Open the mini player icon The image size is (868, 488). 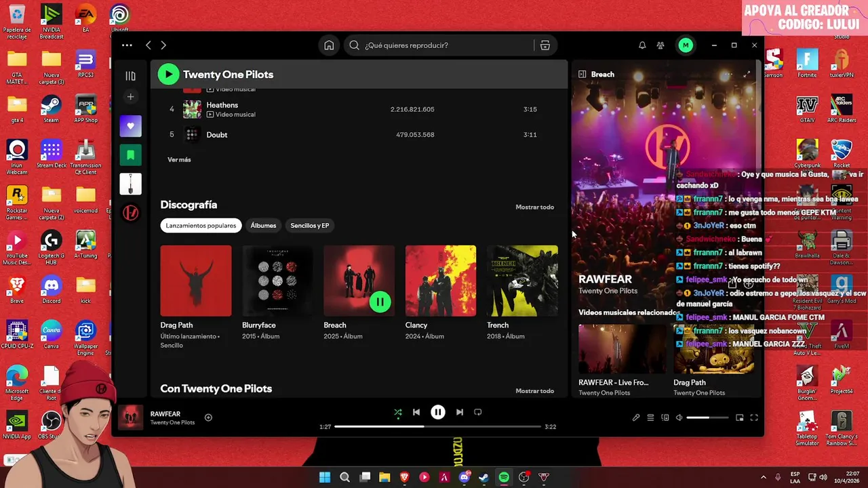tap(739, 418)
